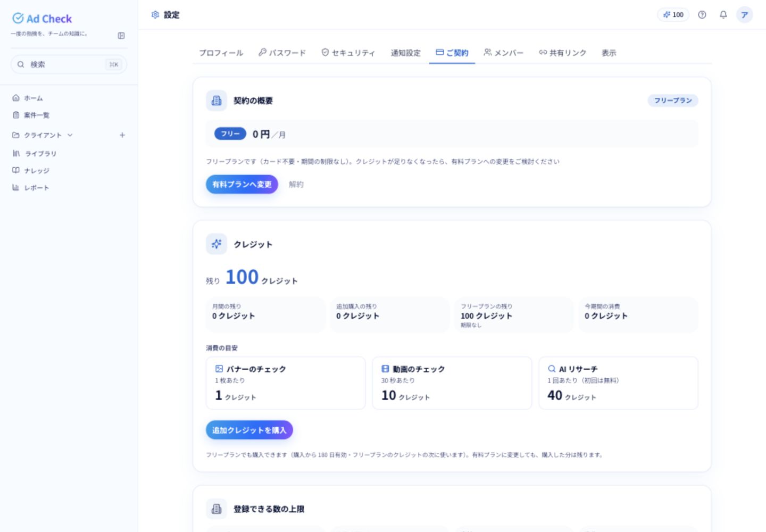Select the ご契約 tab

click(x=452, y=53)
